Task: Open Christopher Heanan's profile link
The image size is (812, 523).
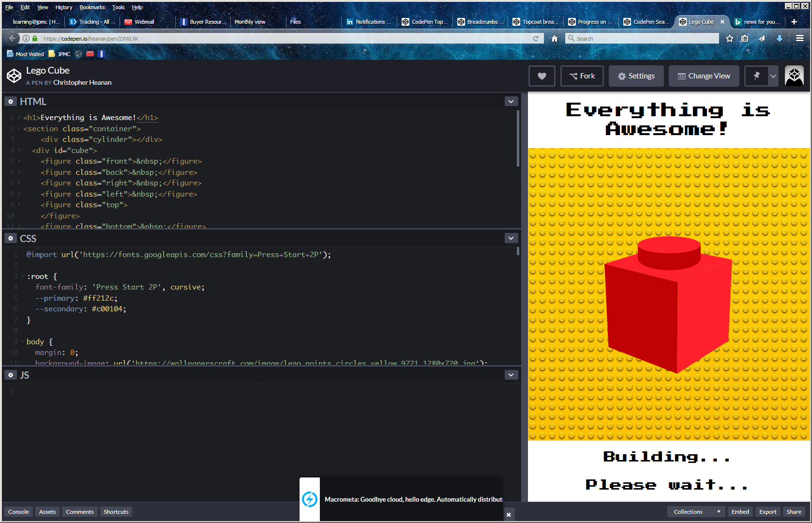Action: (x=82, y=83)
